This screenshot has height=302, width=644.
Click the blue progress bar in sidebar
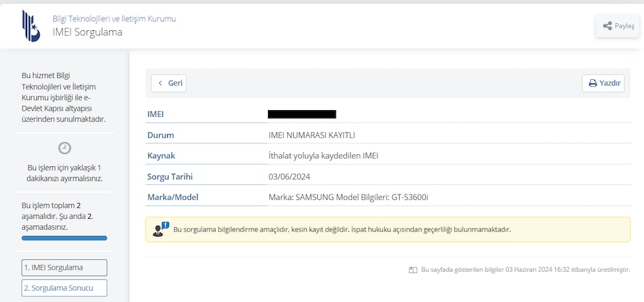coord(65,238)
